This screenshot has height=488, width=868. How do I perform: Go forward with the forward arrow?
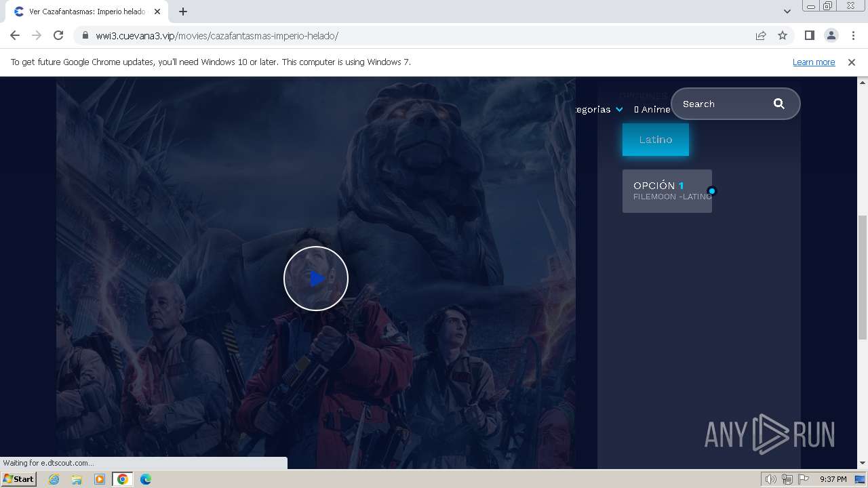click(37, 35)
